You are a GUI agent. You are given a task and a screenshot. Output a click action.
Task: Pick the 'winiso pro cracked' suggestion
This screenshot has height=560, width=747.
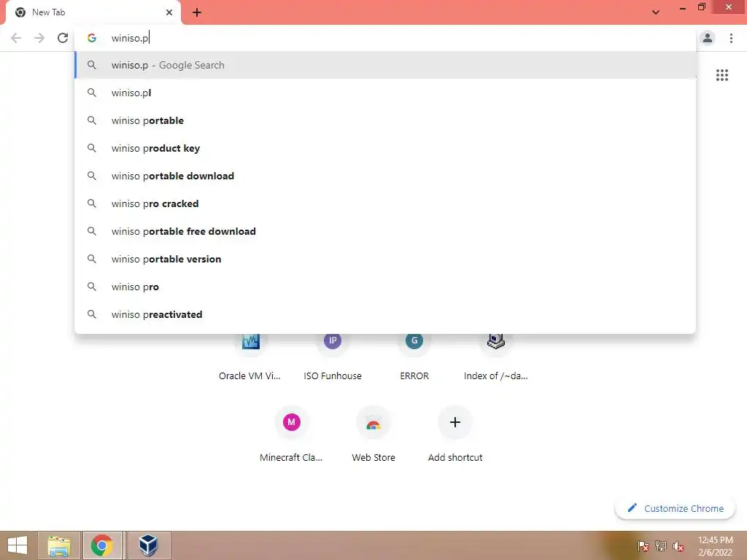click(x=385, y=203)
